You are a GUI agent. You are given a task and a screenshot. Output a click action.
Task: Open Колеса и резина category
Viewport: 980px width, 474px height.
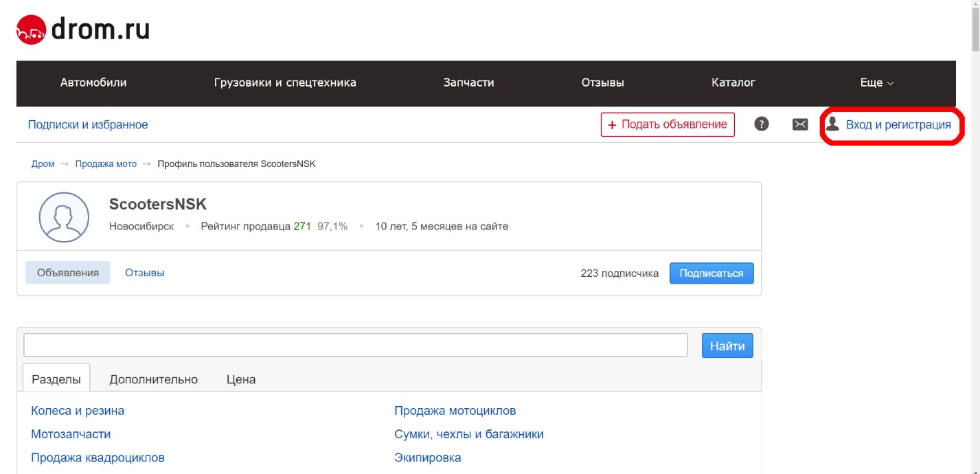pyautogui.click(x=78, y=411)
